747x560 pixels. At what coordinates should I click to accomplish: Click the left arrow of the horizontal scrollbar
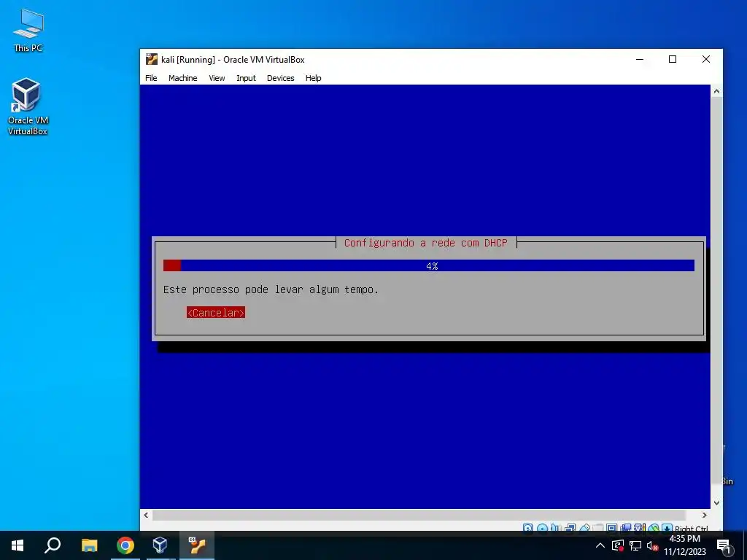click(x=146, y=516)
